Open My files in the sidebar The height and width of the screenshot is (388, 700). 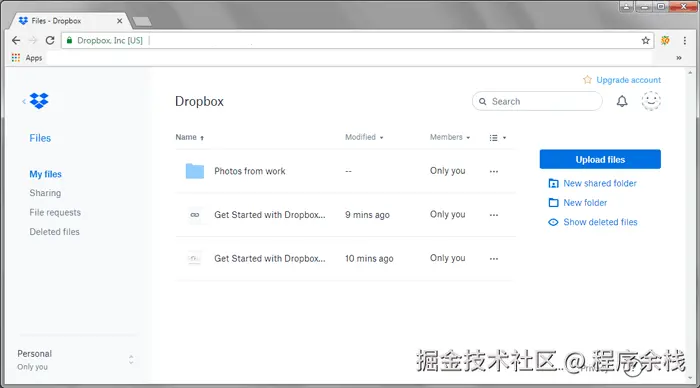pyautogui.click(x=46, y=174)
